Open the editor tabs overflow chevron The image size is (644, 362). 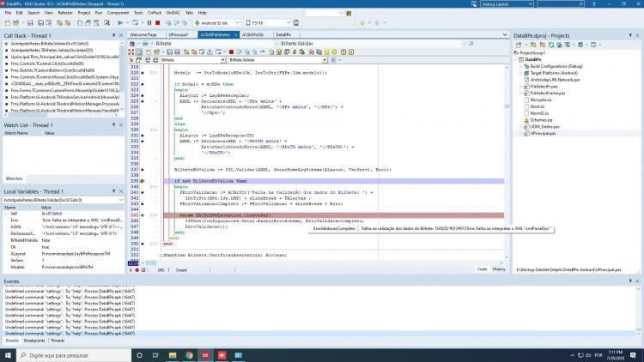coord(505,35)
